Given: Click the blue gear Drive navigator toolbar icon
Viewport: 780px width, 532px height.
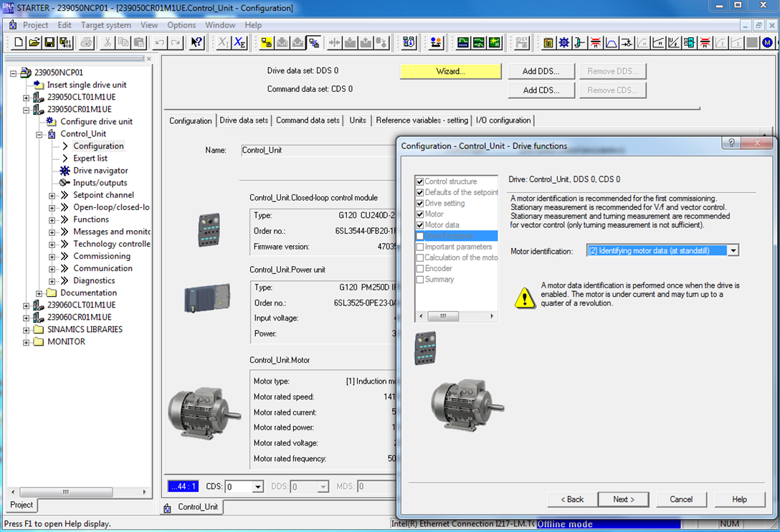Looking at the screenshot, I should click(564, 43).
